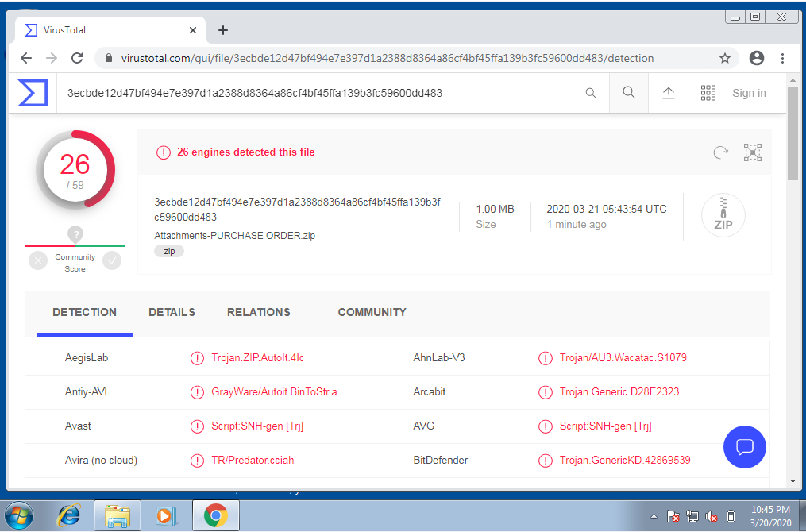The height and width of the screenshot is (532, 806).
Task: Click the alert icon next to AegisLab detection
Action: [197, 358]
